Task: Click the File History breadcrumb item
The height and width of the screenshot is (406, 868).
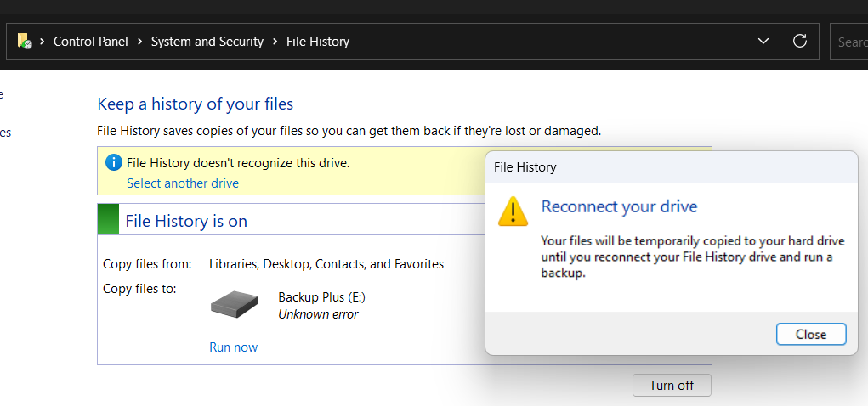Action: pos(317,41)
